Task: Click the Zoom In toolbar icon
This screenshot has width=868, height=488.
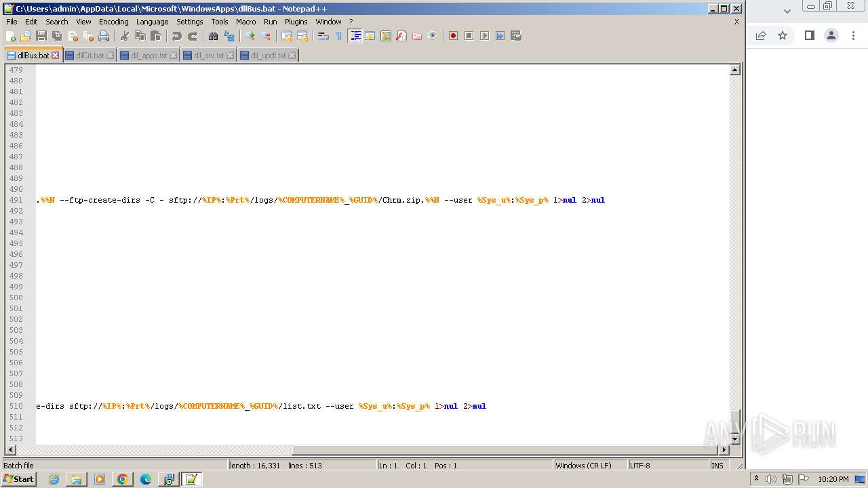Action: pyautogui.click(x=250, y=36)
